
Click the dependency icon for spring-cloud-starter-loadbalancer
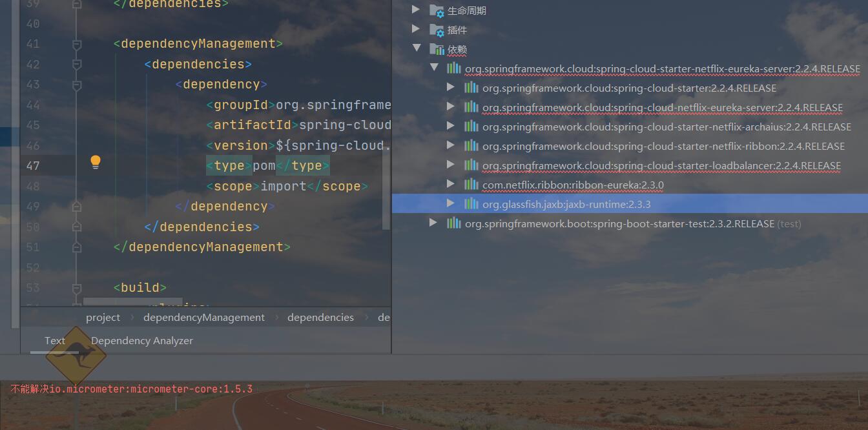(x=470, y=165)
